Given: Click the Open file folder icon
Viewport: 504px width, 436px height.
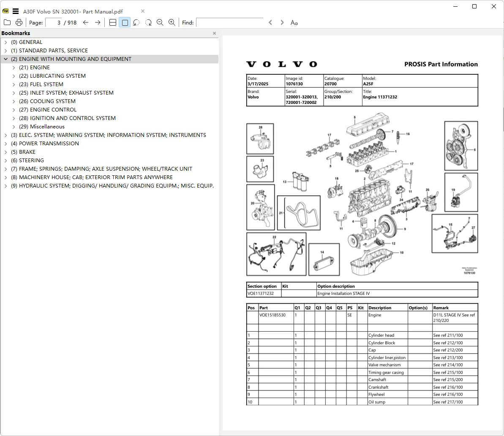Looking at the screenshot, I should (x=7, y=22).
